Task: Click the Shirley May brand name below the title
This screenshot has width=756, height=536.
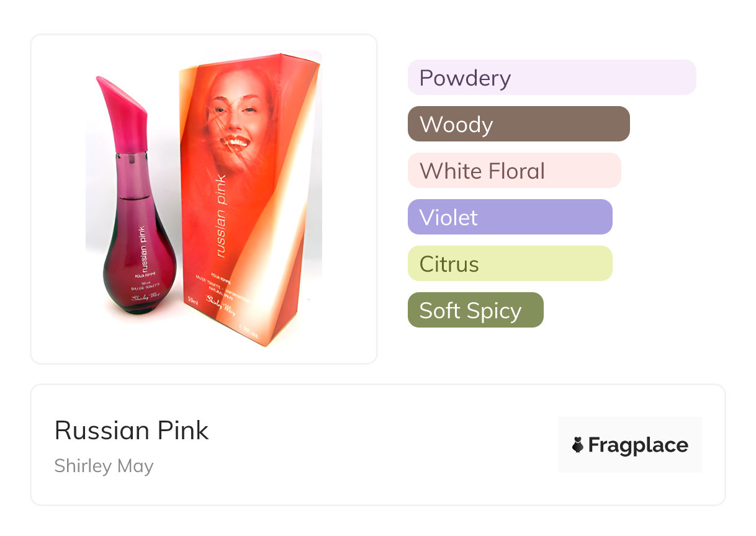Action: coord(104,466)
